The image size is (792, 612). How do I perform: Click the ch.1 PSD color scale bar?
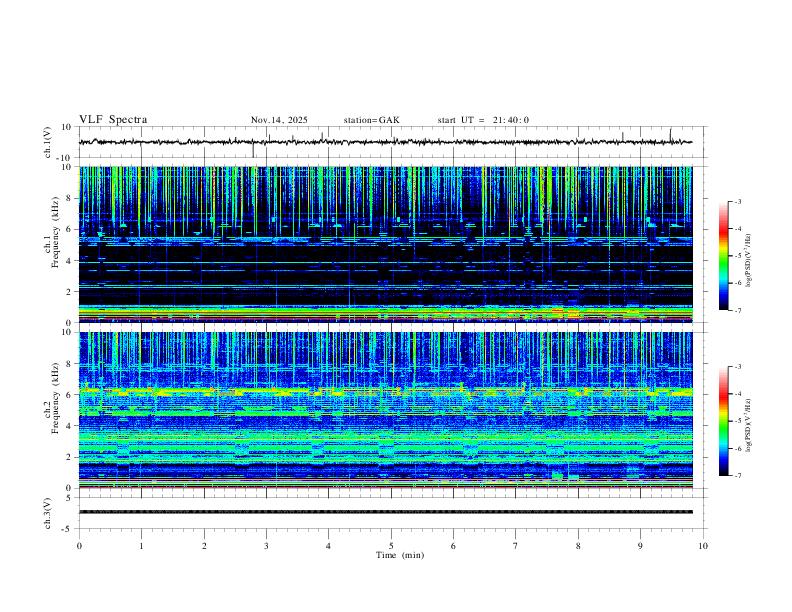click(x=723, y=256)
